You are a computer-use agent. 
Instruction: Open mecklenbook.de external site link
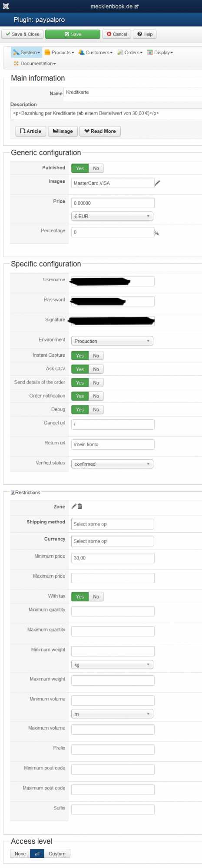114,7
